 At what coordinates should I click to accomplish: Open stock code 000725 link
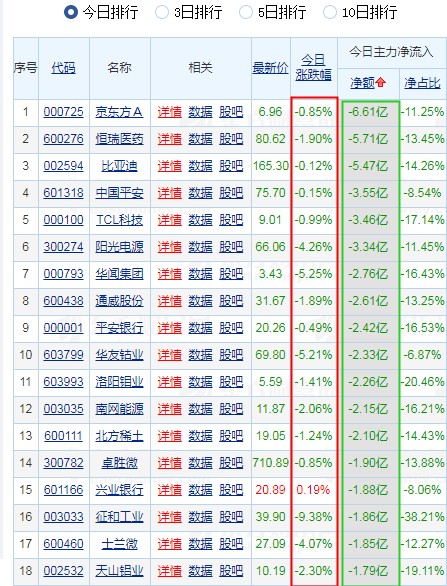(64, 112)
